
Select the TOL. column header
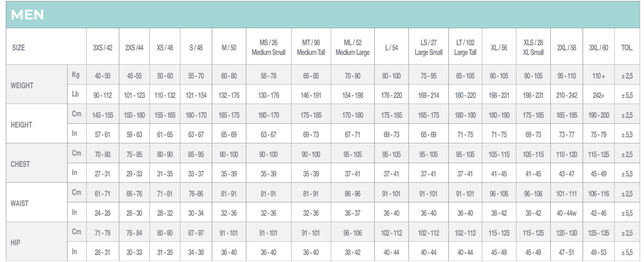pos(627,48)
